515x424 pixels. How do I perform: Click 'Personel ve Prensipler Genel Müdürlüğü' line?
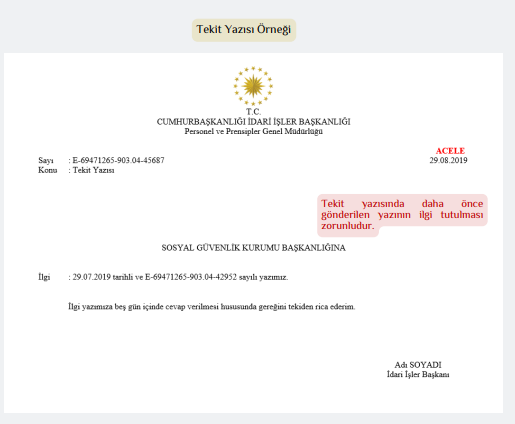coord(253,131)
